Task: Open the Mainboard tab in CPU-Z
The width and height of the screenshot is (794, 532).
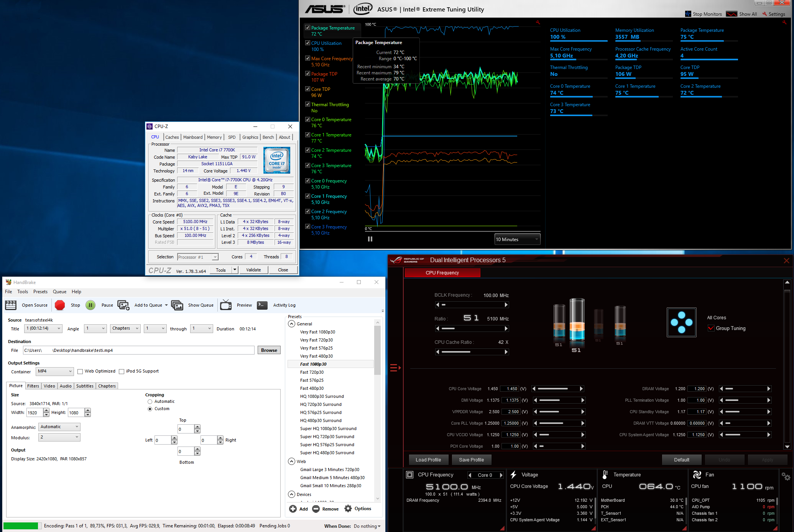Action: 193,137
